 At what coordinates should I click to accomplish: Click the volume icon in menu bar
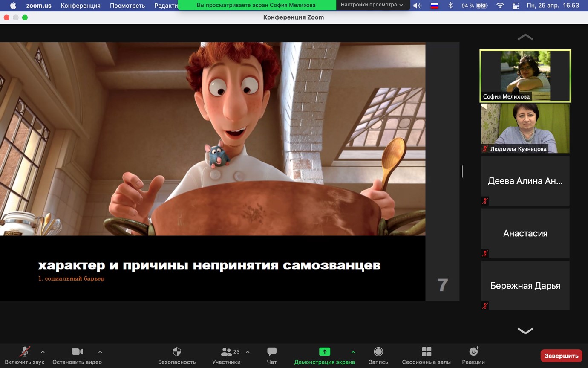pos(417,6)
